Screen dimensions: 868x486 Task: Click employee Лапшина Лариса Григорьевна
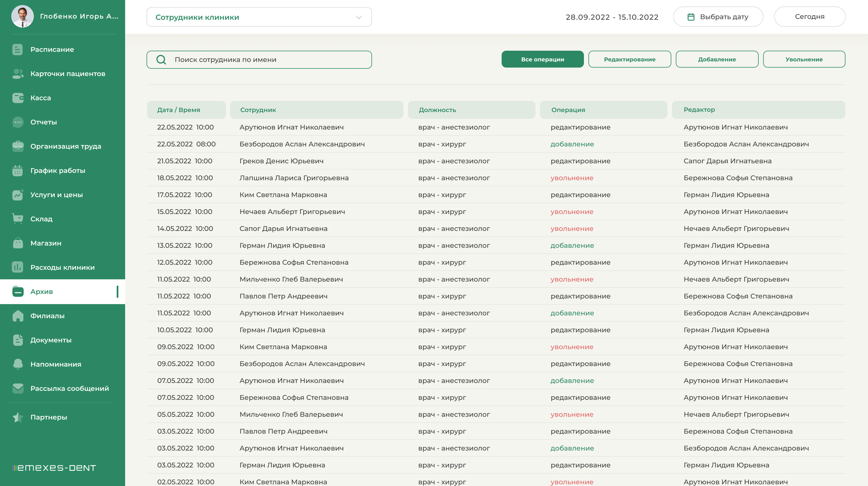pos(294,178)
